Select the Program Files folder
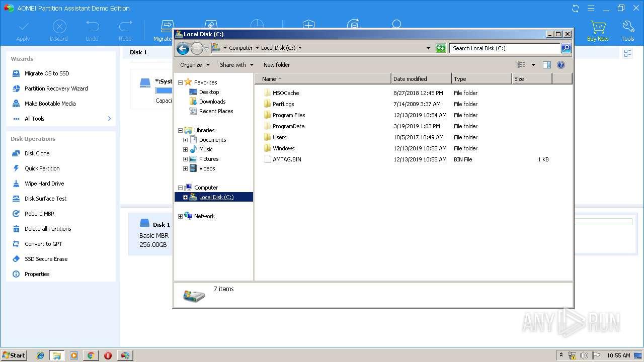 click(289, 115)
